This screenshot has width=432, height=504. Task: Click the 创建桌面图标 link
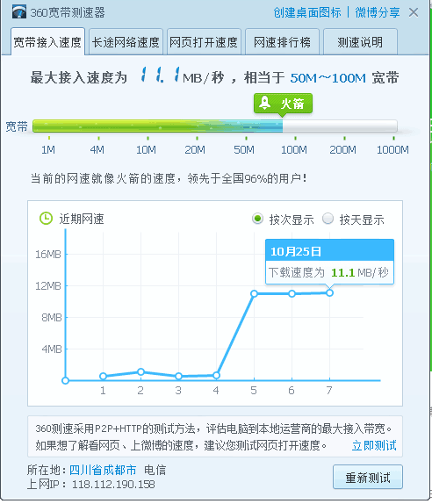tap(307, 12)
